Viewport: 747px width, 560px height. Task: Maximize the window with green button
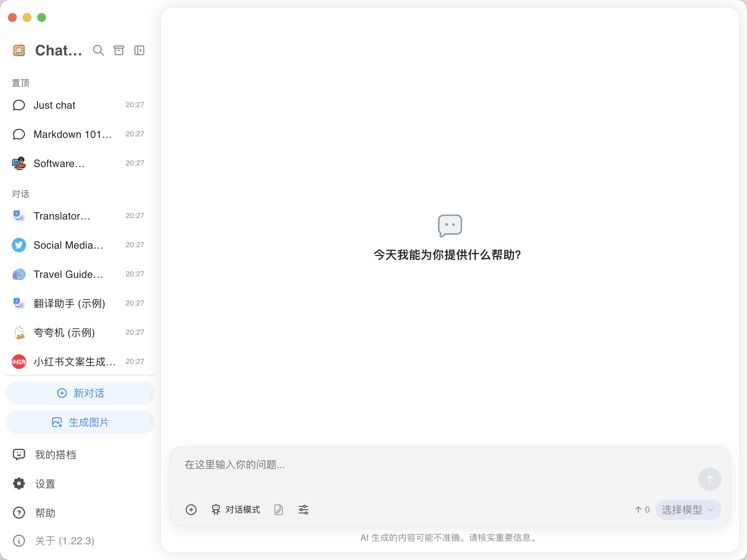pos(42,17)
